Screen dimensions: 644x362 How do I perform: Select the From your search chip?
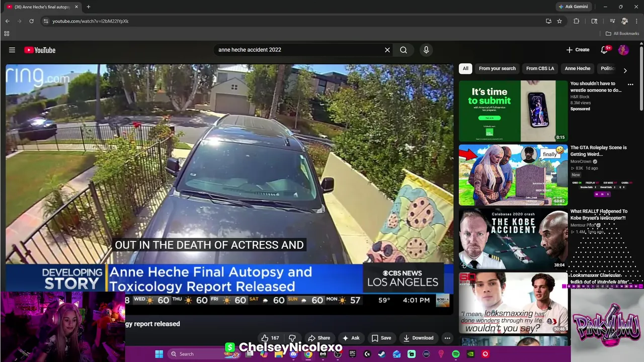(x=497, y=68)
